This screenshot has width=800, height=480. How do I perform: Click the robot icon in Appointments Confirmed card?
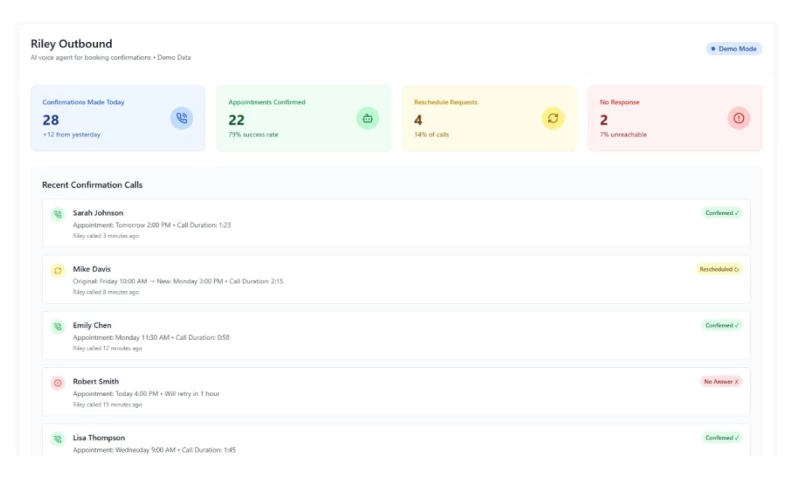tap(367, 118)
